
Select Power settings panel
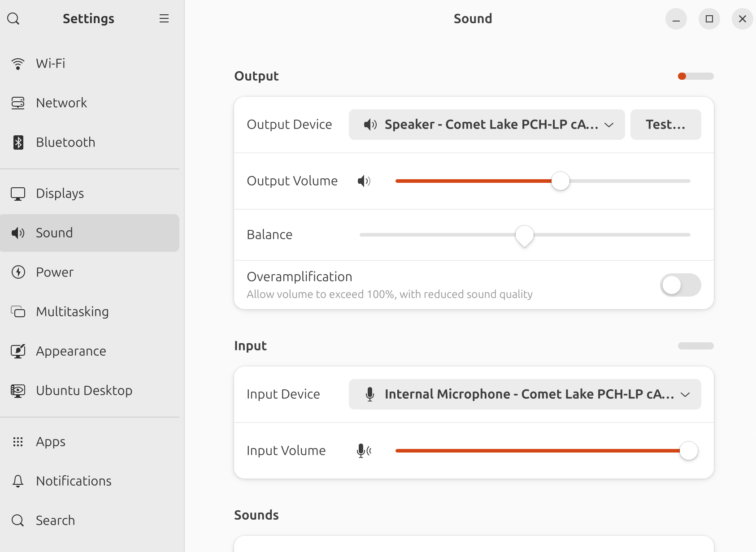pos(90,272)
